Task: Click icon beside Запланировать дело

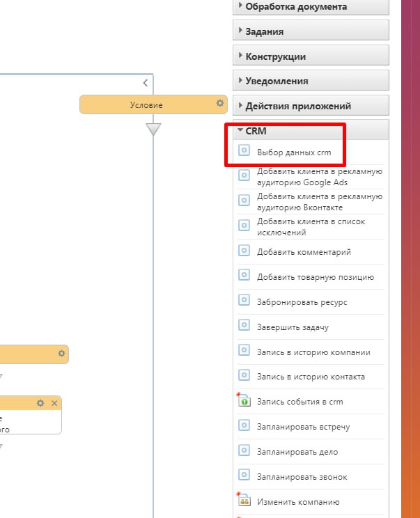Action: point(244,450)
